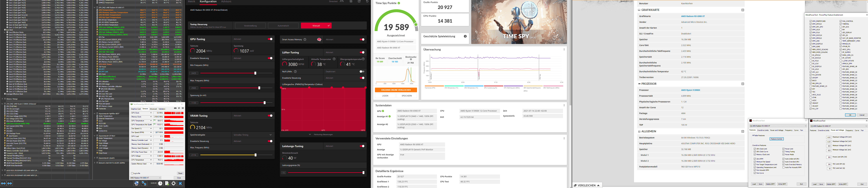Click the GPU-Z refresh icon
The height and width of the screenshot is (188, 868).
pos(179,108)
